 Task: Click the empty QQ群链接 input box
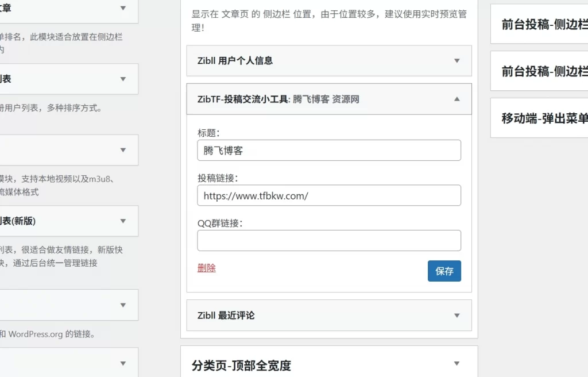329,240
